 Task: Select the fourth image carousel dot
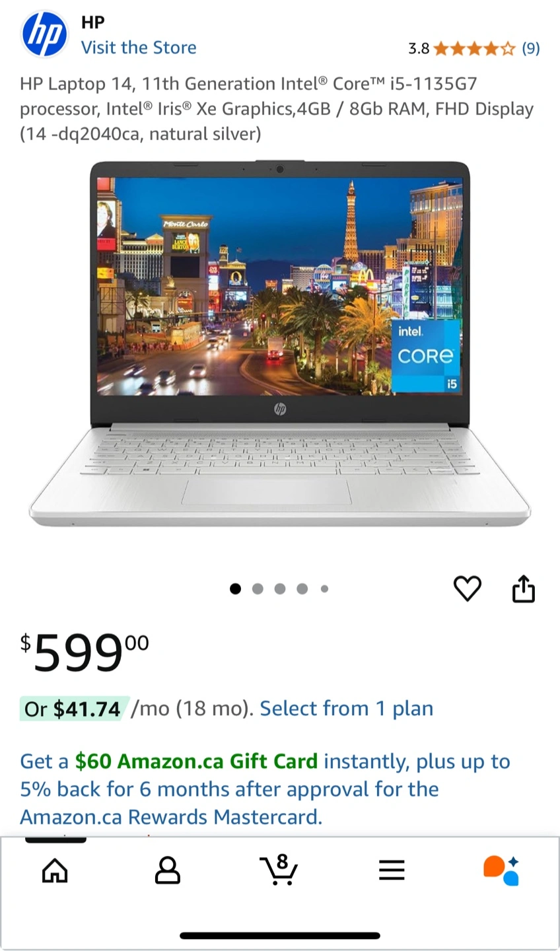tap(302, 588)
